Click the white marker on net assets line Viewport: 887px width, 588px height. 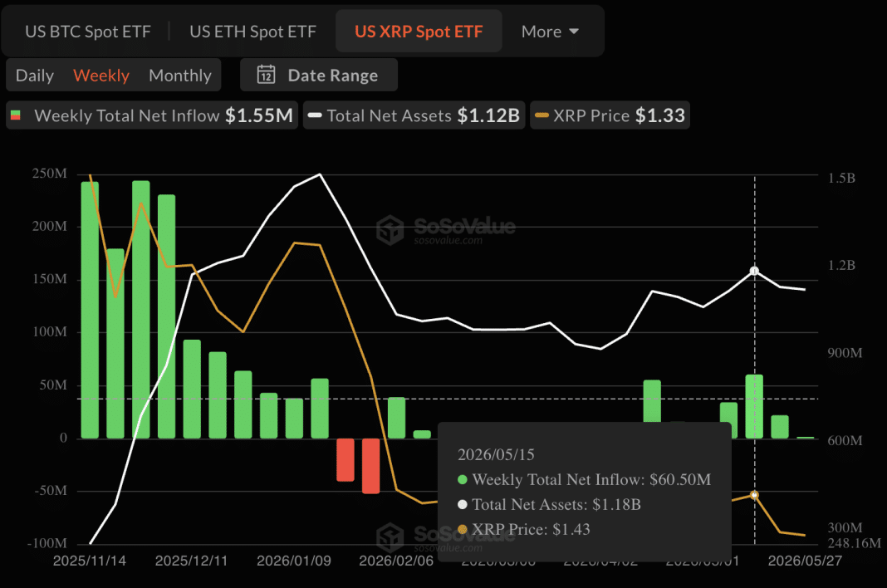pyautogui.click(x=754, y=271)
